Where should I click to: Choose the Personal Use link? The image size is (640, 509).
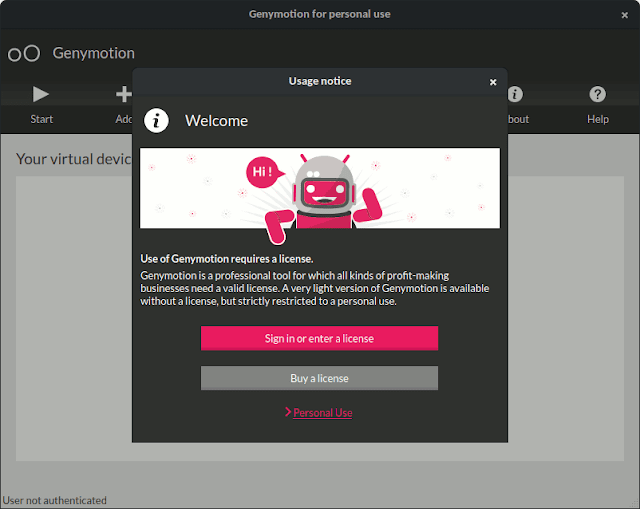point(322,413)
